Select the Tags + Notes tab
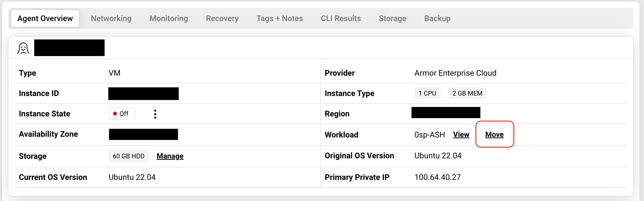 pos(279,18)
